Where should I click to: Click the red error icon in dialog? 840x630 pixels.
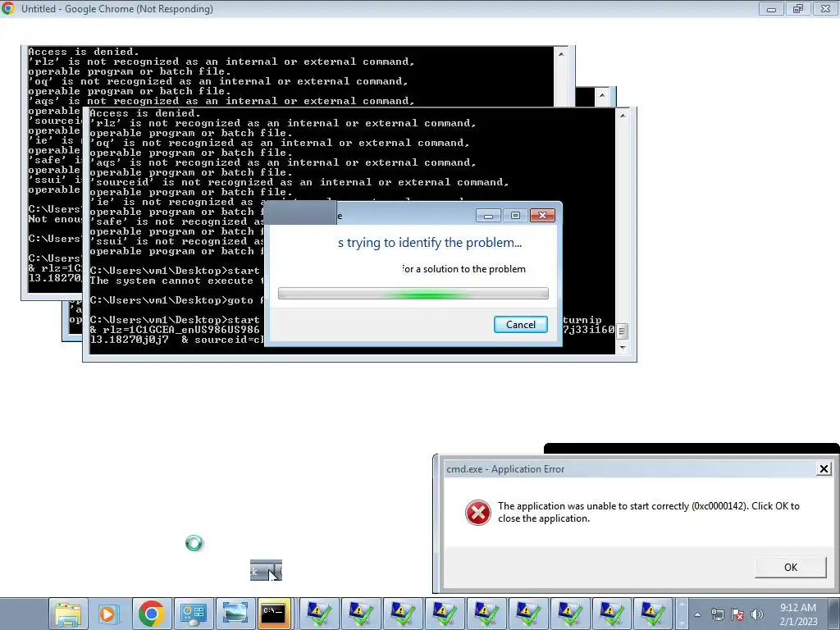click(x=478, y=513)
